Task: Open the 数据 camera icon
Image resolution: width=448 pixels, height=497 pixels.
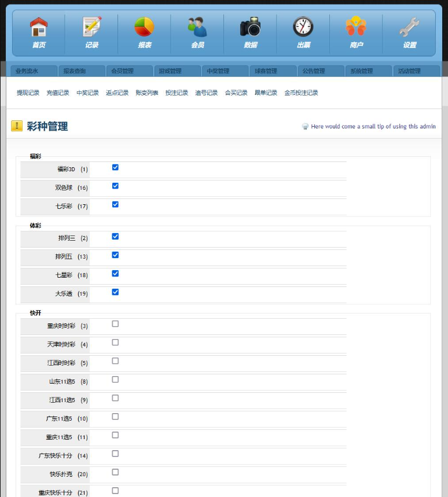Action: 251,27
